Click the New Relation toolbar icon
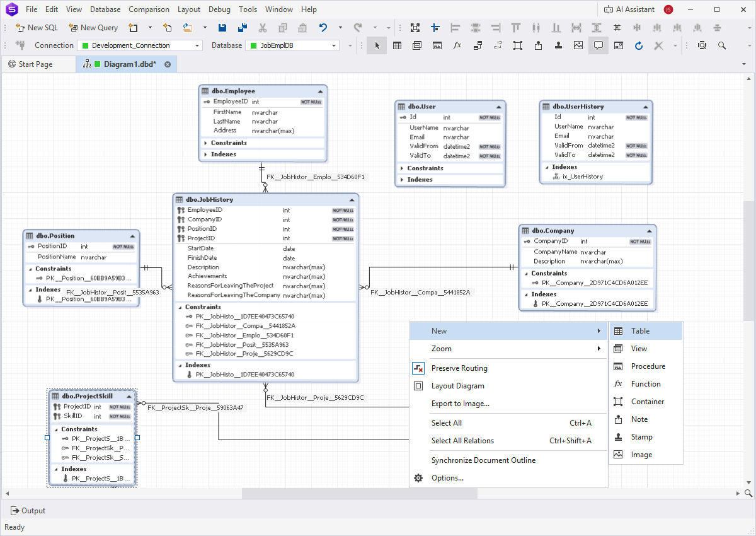 pos(478,45)
